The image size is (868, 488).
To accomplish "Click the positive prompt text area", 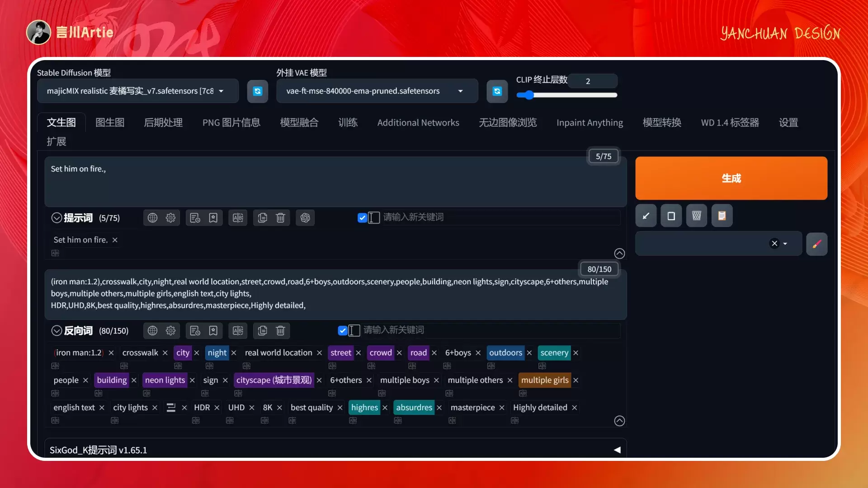I will (335, 181).
